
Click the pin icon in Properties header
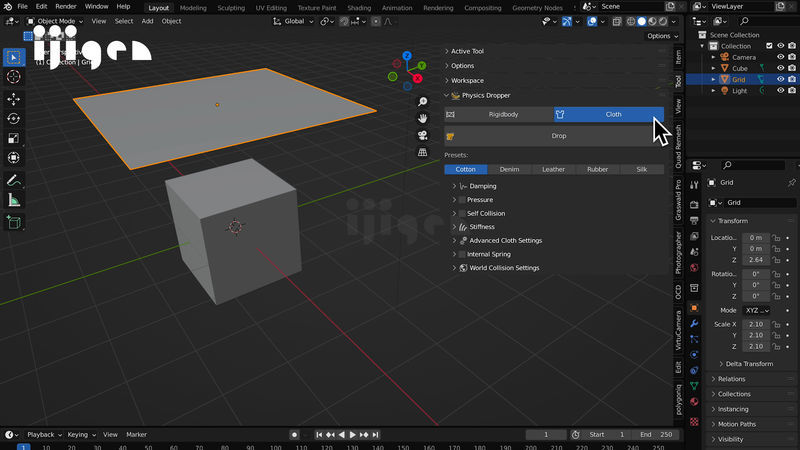click(791, 182)
